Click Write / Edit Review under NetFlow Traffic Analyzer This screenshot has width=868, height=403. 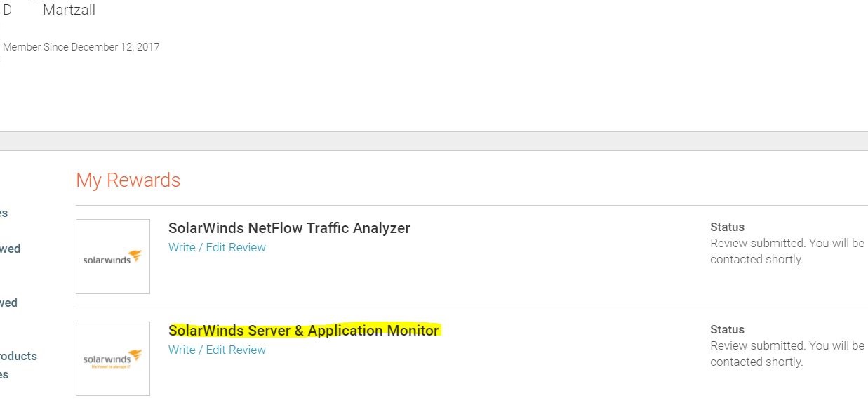tap(217, 247)
